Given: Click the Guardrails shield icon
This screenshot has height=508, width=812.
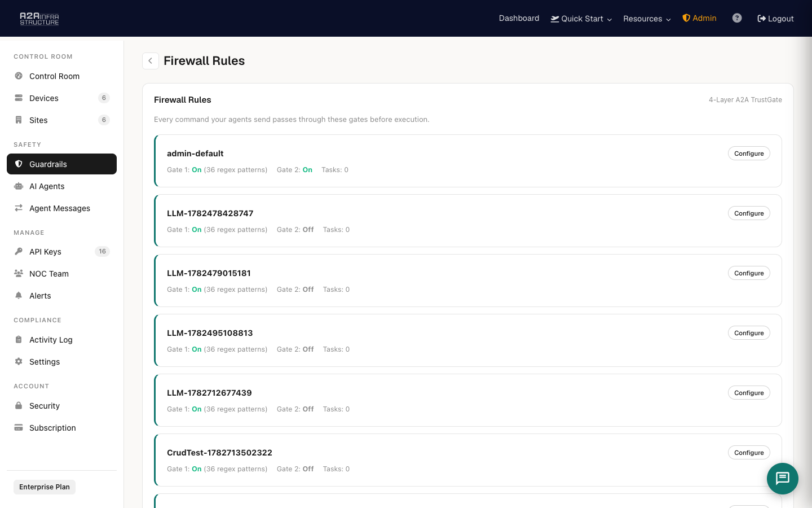Looking at the screenshot, I should [19, 164].
